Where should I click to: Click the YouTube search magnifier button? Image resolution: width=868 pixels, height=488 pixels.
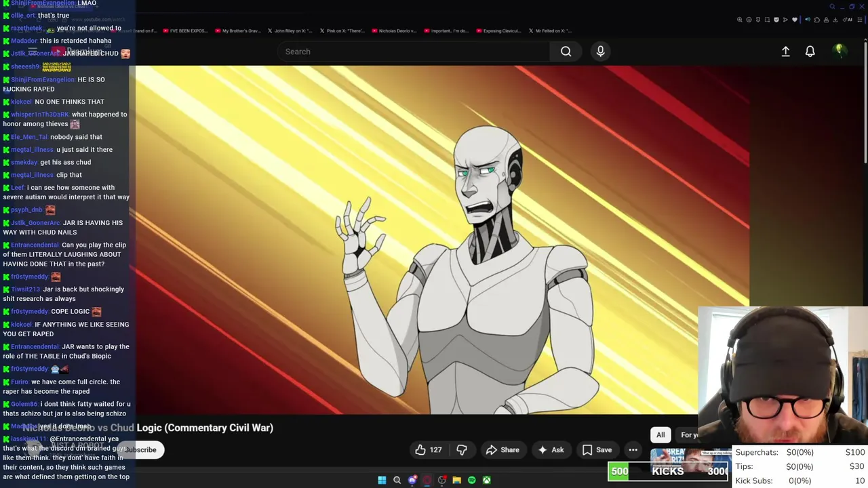click(566, 52)
